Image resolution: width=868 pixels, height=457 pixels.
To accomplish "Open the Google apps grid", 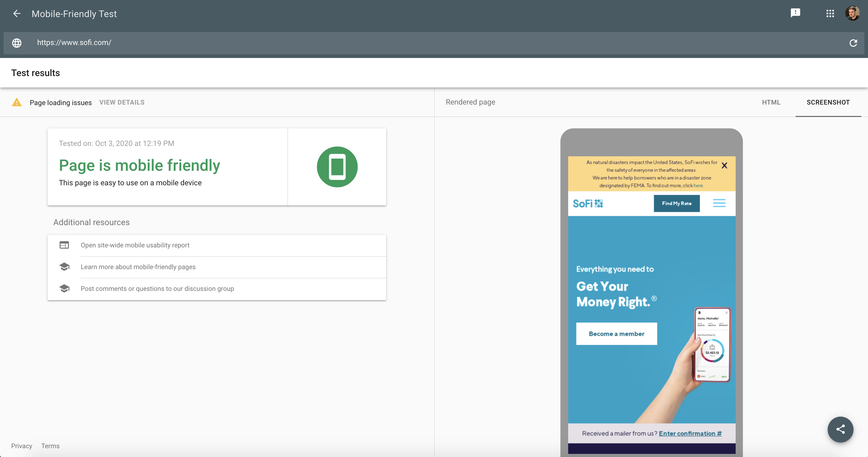I will 830,13.
